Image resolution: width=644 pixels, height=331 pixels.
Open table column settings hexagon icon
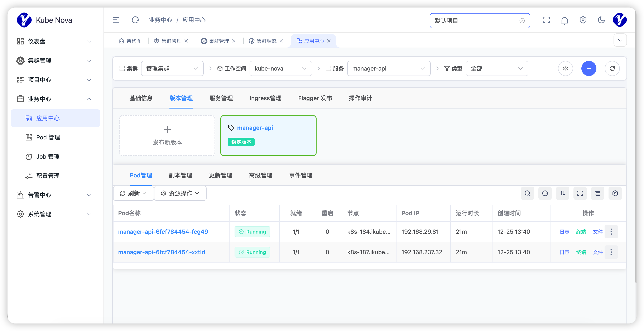coord(615,193)
